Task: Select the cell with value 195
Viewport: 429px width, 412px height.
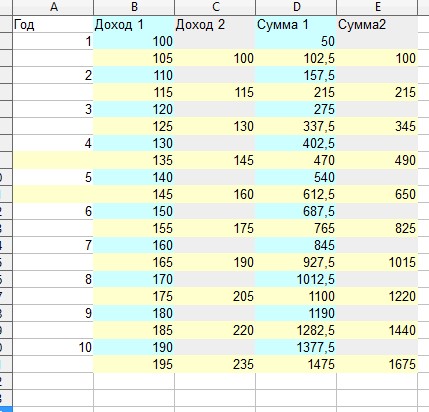Action: (x=134, y=364)
